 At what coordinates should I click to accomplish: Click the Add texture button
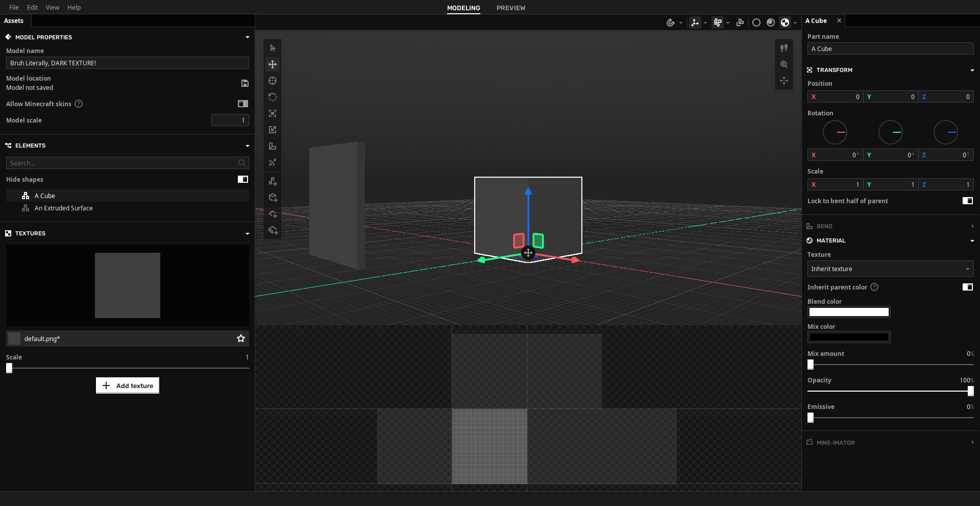[128, 385]
